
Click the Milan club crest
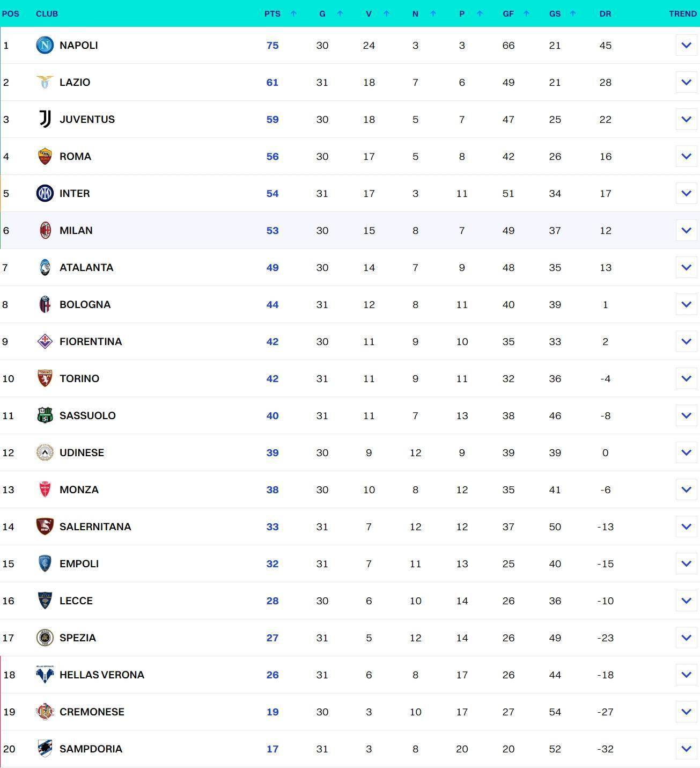45,230
